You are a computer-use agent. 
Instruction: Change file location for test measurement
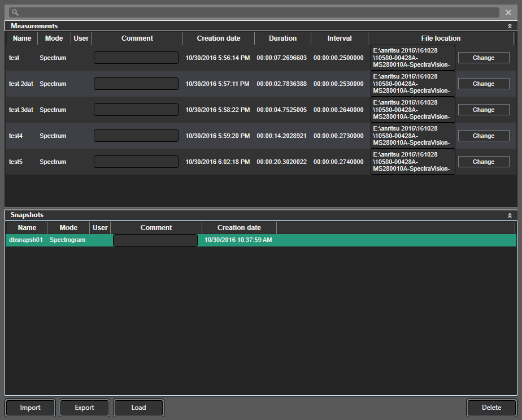pos(483,58)
